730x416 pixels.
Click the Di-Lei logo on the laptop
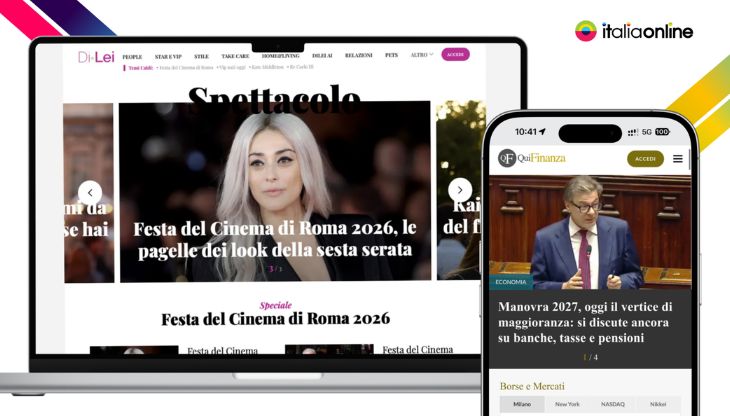pos(96,57)
